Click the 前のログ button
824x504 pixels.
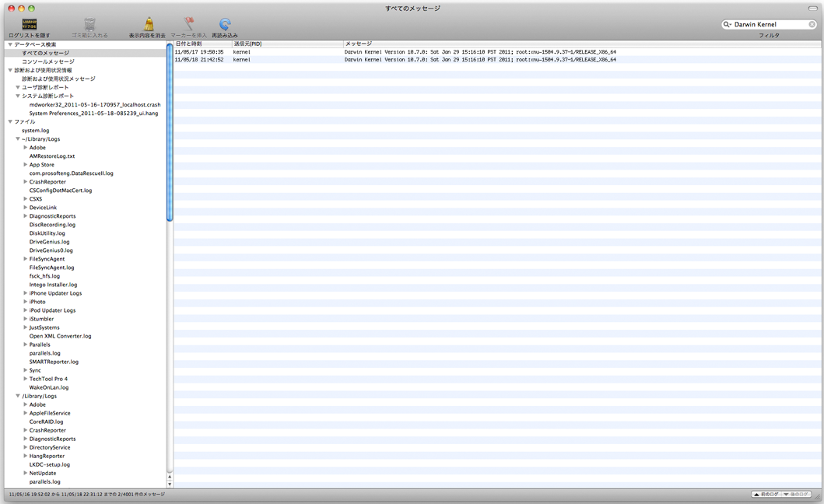[766, 494]
